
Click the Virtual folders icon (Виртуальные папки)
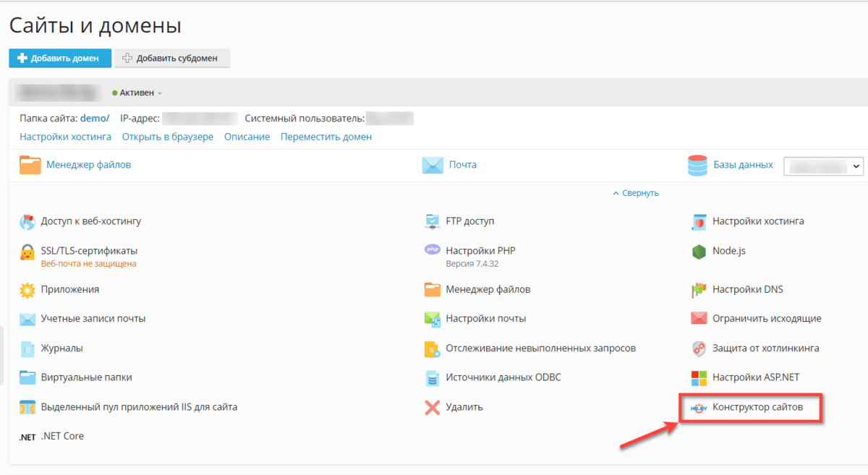[27, 377]
